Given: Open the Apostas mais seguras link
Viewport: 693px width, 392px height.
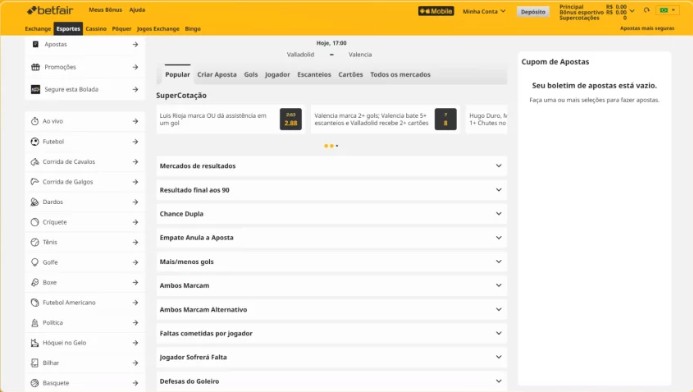Looking at the screenshot, I should click(647, 28).
